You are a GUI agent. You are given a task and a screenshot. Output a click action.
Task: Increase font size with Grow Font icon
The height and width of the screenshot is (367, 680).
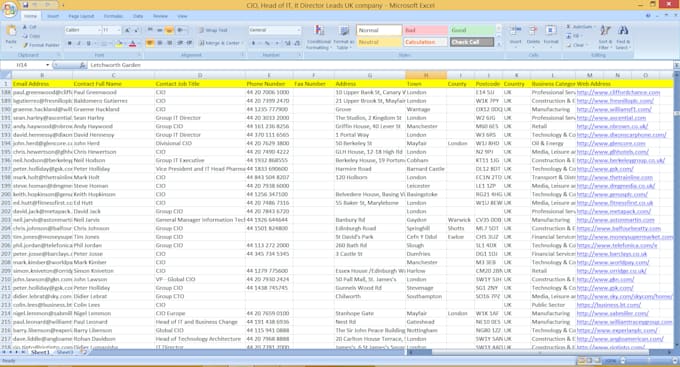(x=127, y=30)
